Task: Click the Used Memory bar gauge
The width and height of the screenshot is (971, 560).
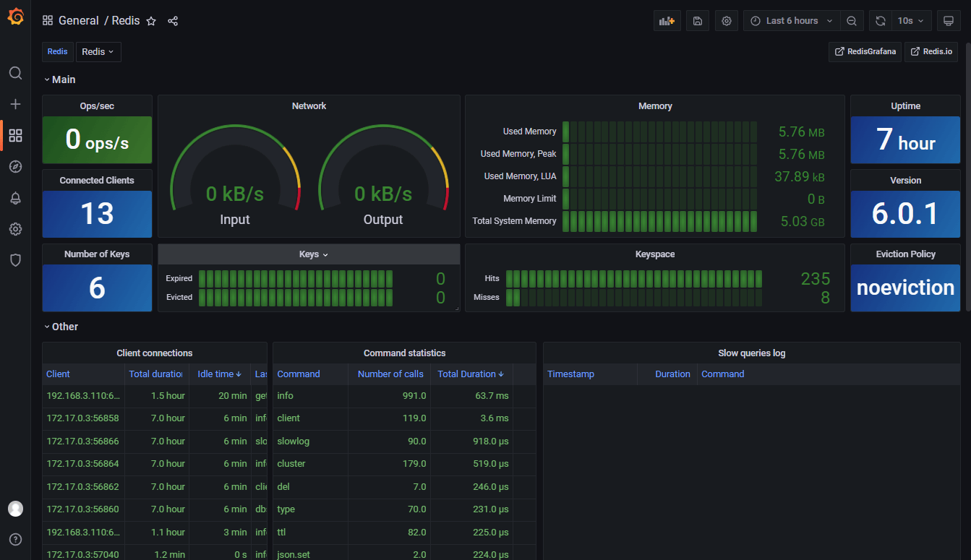Action: pyautogui.click(x=659, y=132)
